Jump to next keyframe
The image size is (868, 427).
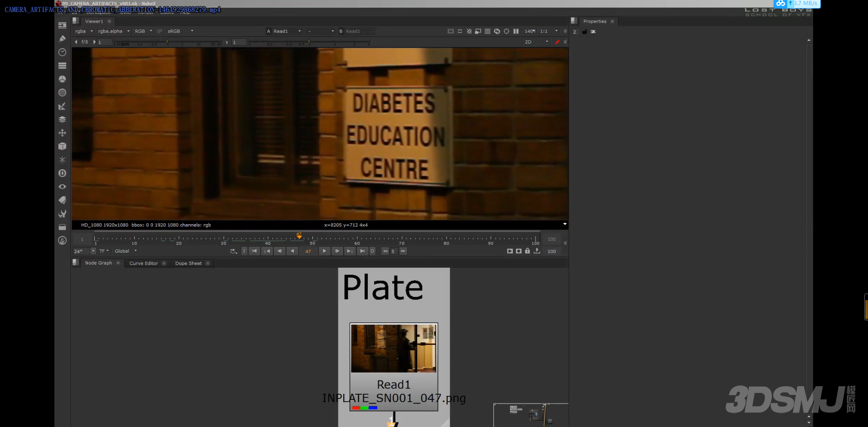[350, 251]
